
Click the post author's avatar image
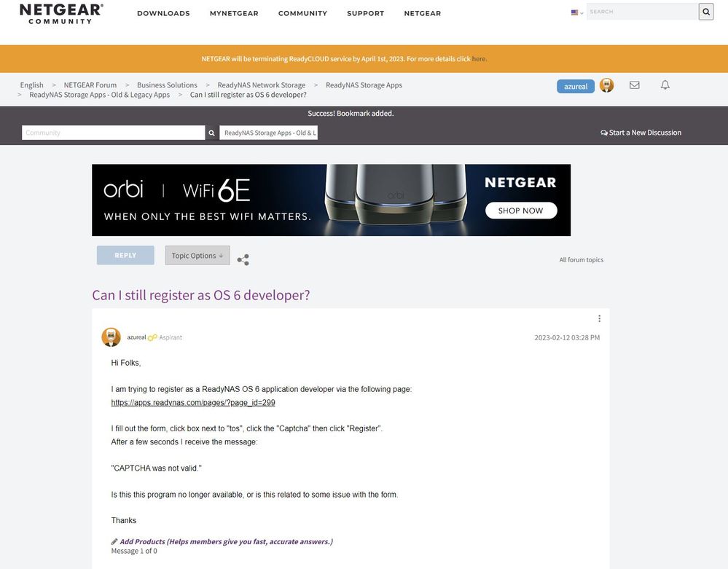coord(111,337)
